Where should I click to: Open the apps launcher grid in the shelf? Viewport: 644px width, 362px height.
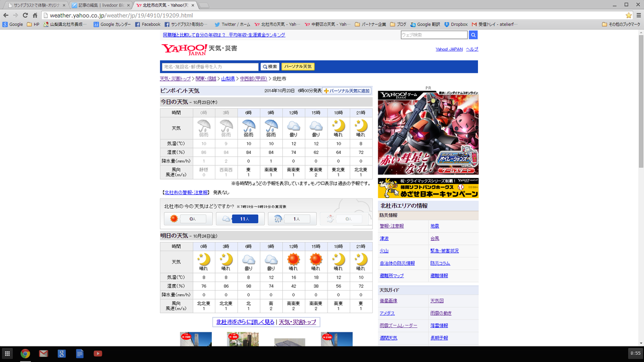7,353
